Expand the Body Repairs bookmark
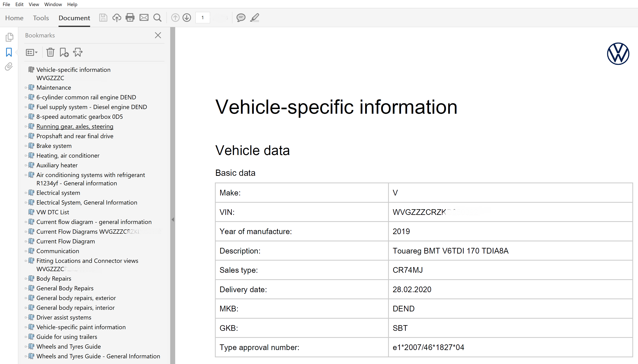Screen dimensions: 638x364 click(26, 278)
